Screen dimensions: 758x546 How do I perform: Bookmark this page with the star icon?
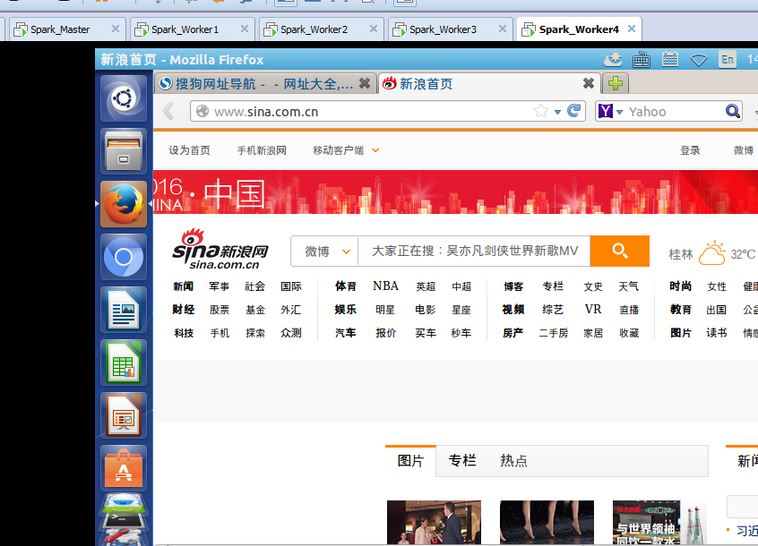tap(541, 111)
